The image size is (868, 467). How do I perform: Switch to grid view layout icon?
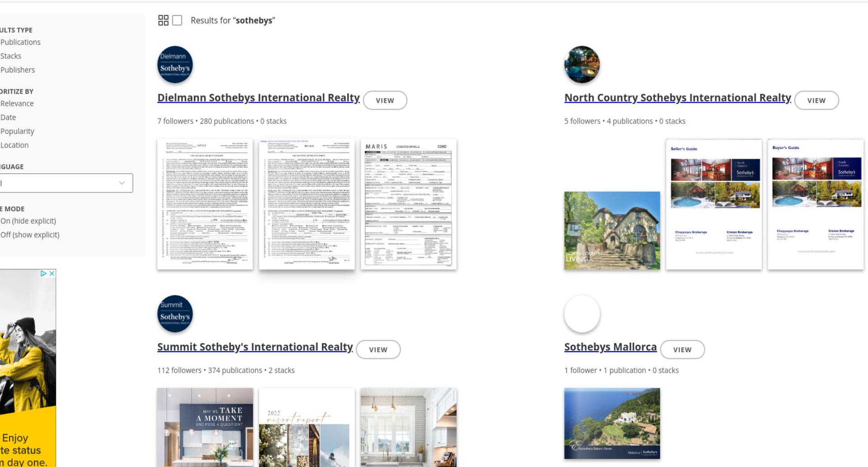pyautogui.click(x=163, y=20)
